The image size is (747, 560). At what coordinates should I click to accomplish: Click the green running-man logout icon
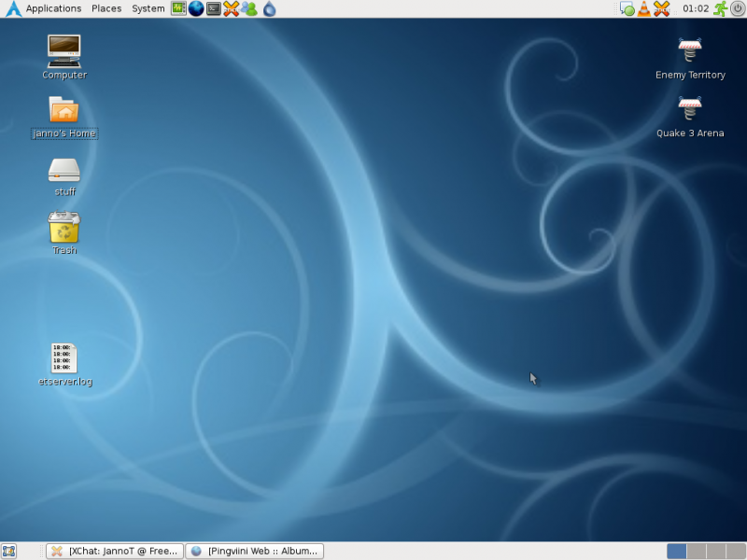(x=720, y=8)
